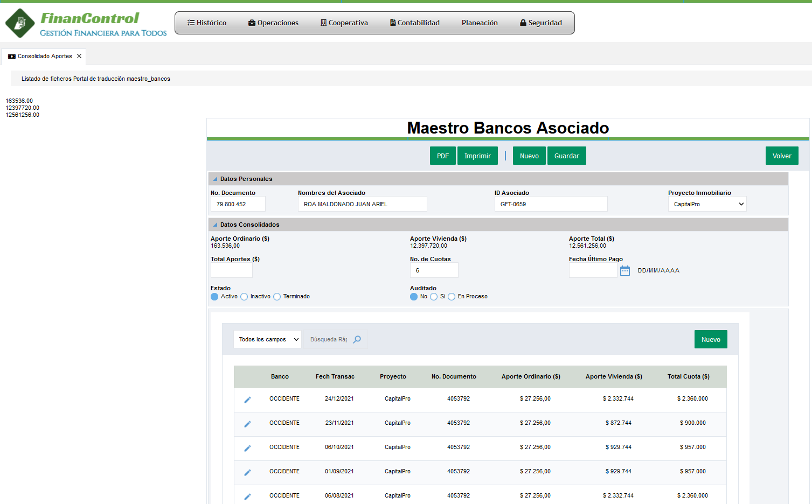The width and height of the screenshot is (812, 504).
Task: Click the search magnifier icon in Búsqueda Rápida
Action: coord(357,339)
